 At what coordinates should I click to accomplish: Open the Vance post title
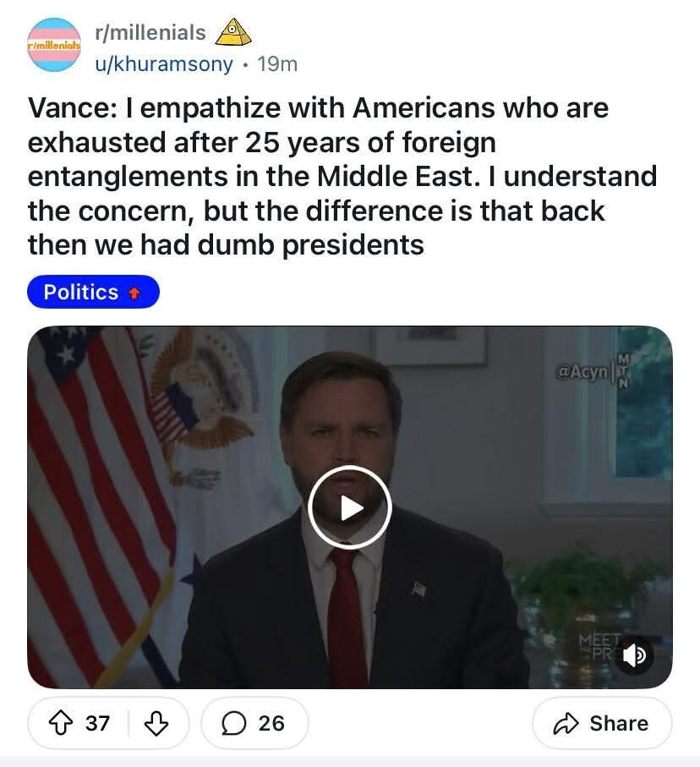pos(342,176)
